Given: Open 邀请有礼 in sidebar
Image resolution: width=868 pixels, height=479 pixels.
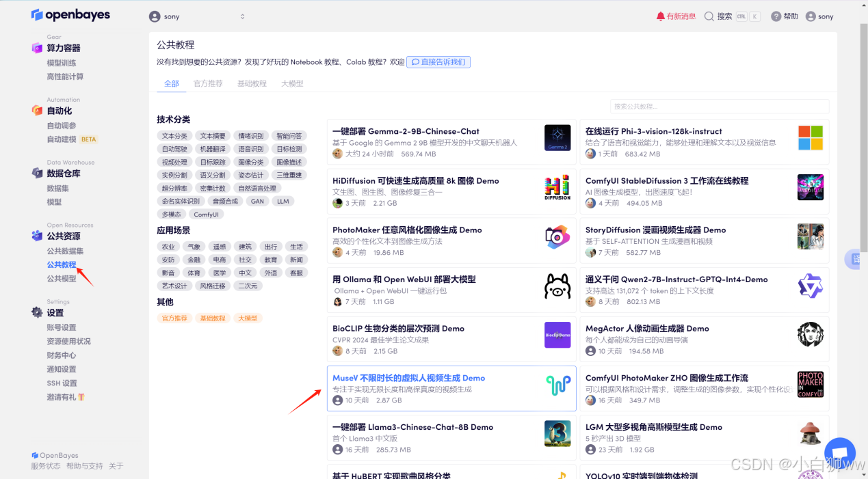Looking at the screenshot, I should point(66,397).
